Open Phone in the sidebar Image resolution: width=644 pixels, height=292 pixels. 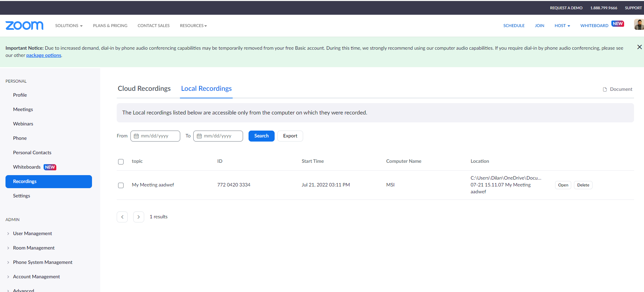[x=20, y=138]
